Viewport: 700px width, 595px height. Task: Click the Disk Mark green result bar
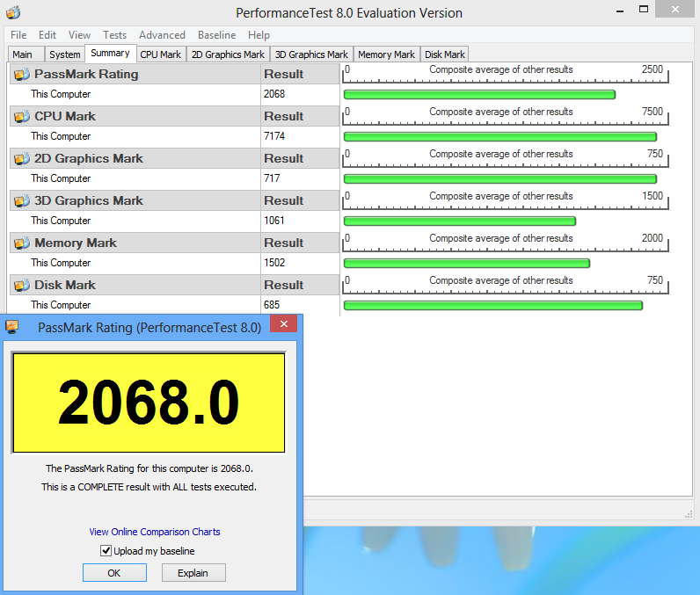492,306
